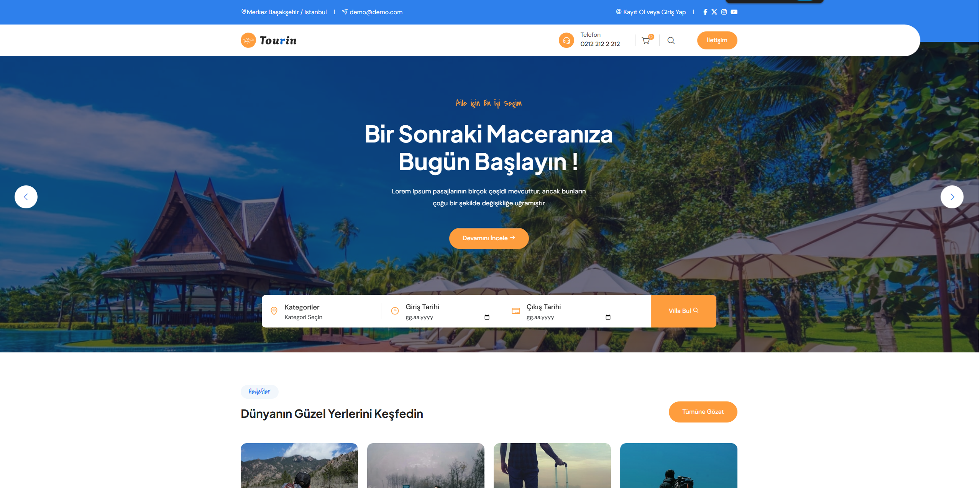Advance to next slide arrow
The width and height of the screenshot is (980, 488).
click(952, 197)
